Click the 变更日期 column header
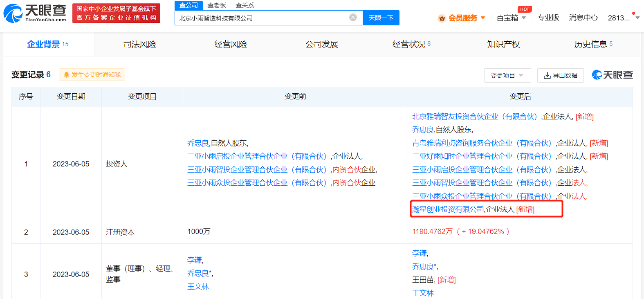Viewport: 644px width, 299px height. tap(71, 97)
